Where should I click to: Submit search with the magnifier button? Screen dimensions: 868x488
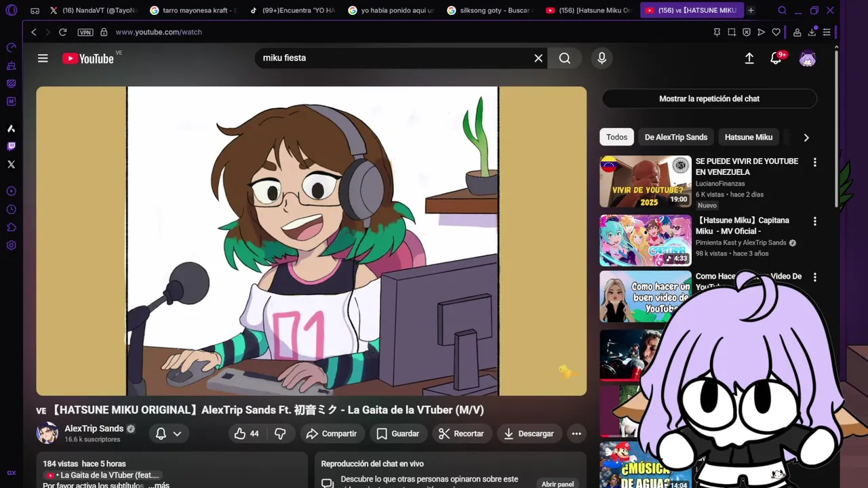[x=565, y=58]
